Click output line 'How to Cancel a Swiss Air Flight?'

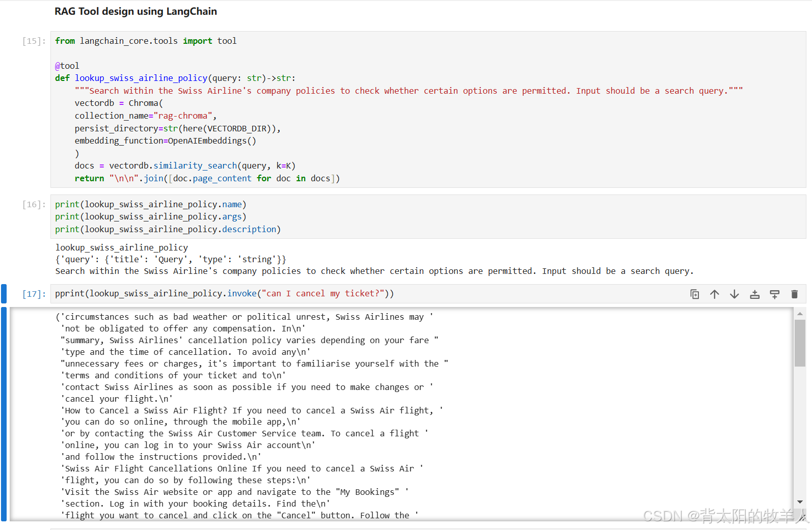(252, 410)
